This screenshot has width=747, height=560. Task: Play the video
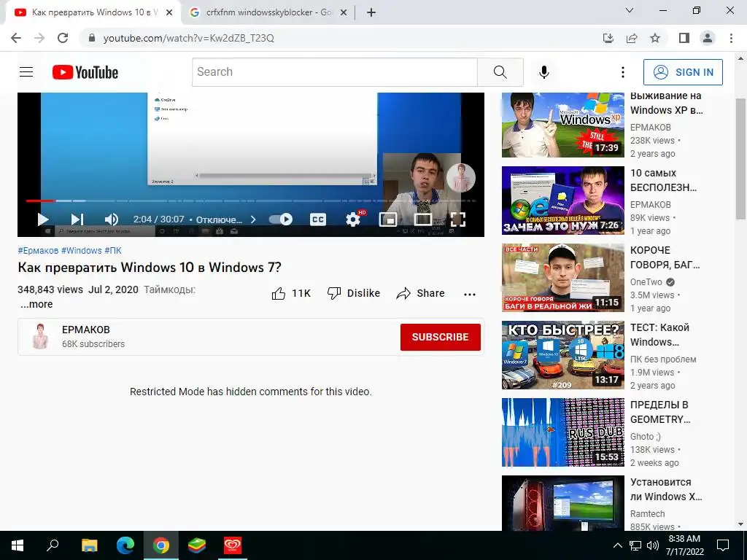click(x=43, y=219)
